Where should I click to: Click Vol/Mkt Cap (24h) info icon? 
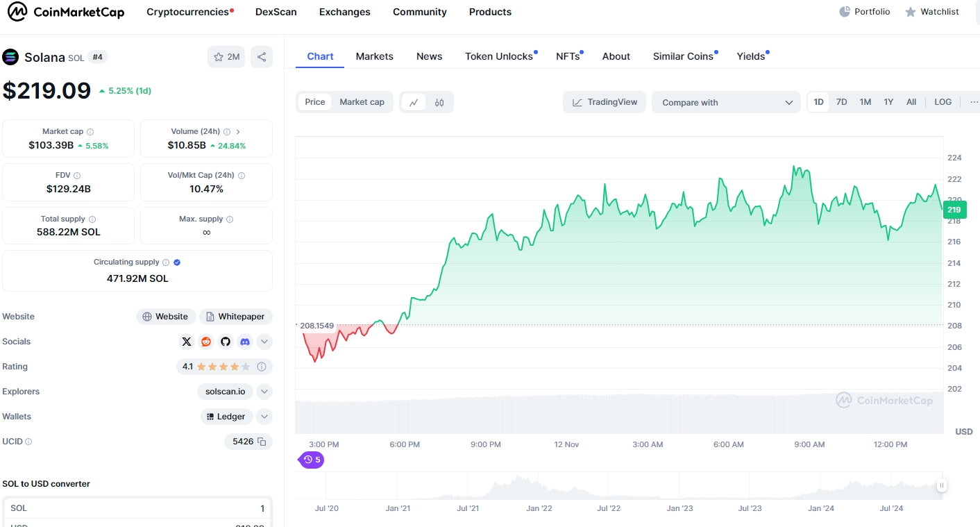(x=242, y=176)
